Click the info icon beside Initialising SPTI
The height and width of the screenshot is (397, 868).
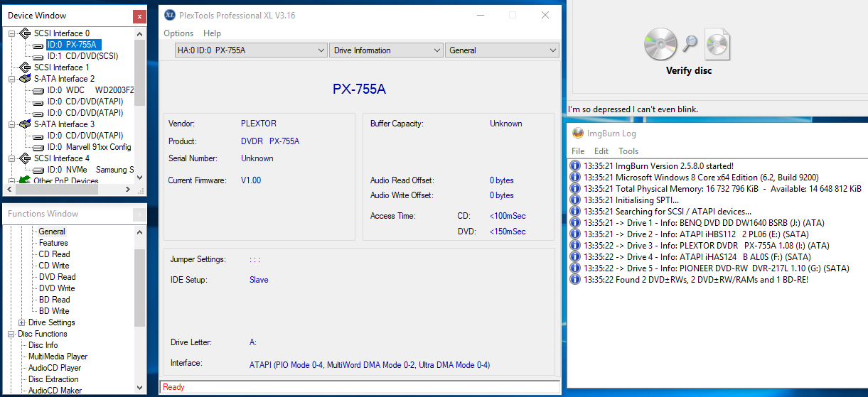tap(575, 200)
